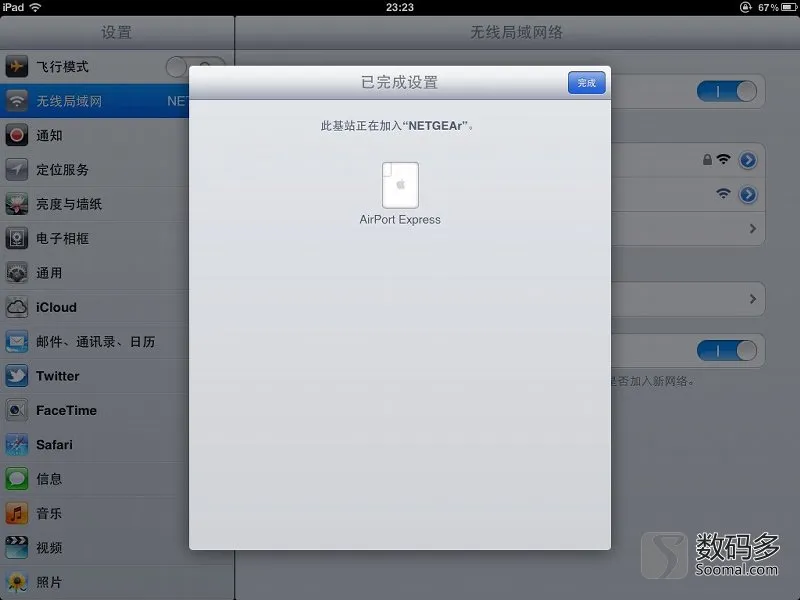
Task: Open the Twitter bird icon
Action: [16, 376]
